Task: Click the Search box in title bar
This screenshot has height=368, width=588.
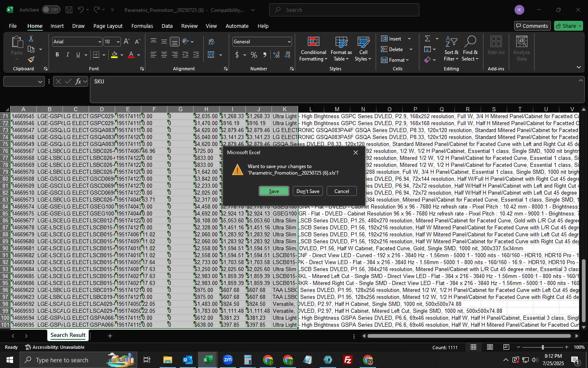Action: 344,10
